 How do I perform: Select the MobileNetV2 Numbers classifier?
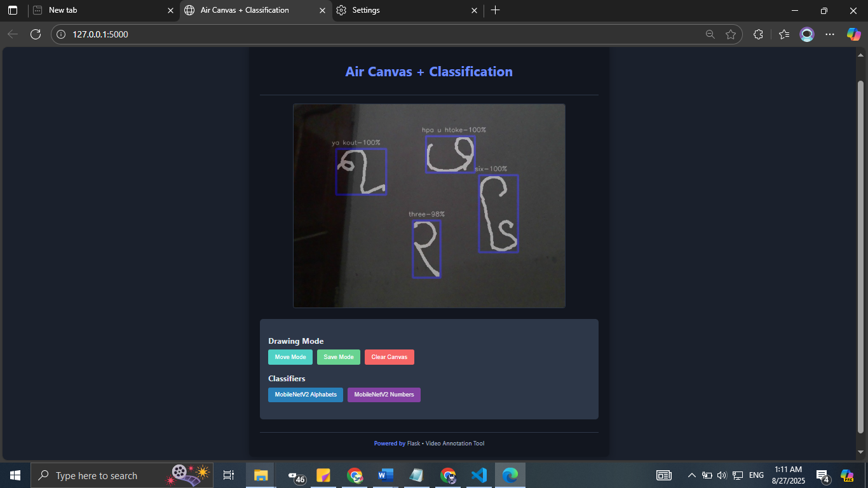pos(384,395)
